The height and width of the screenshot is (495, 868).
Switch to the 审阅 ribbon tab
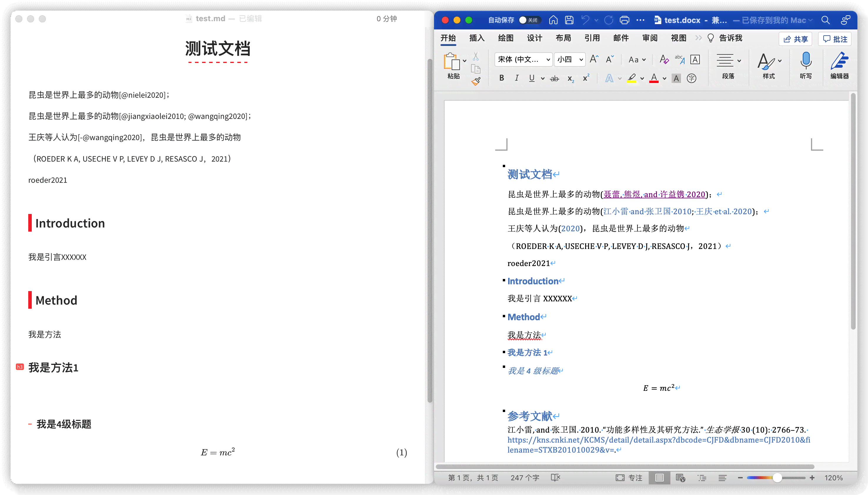tap(650, 38)
